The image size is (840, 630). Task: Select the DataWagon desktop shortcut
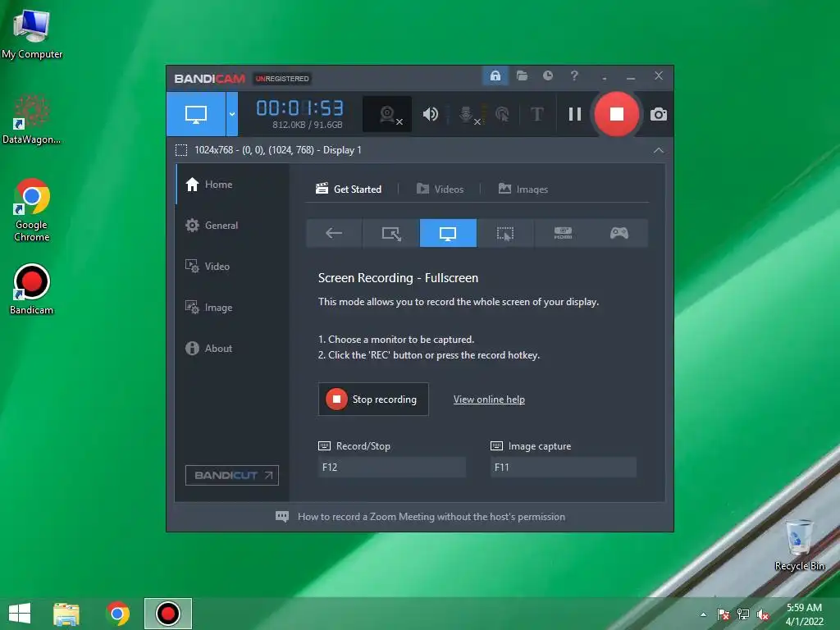(x=32, y=120)
